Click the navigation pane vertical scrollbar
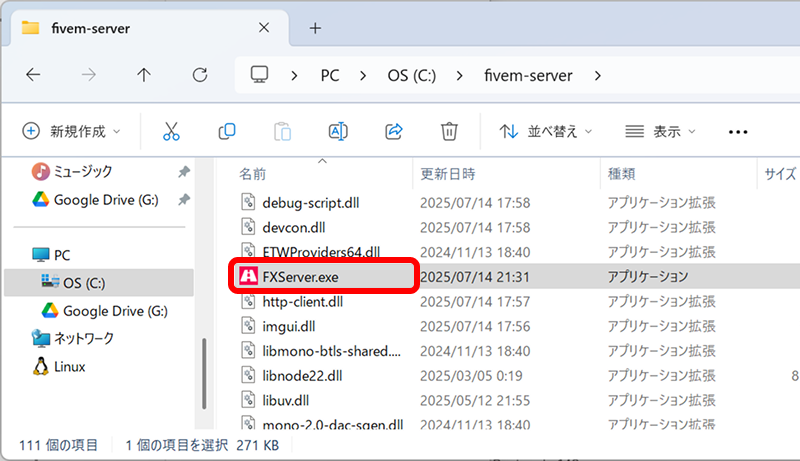The image size is (800, 461). tap(204, 374)
